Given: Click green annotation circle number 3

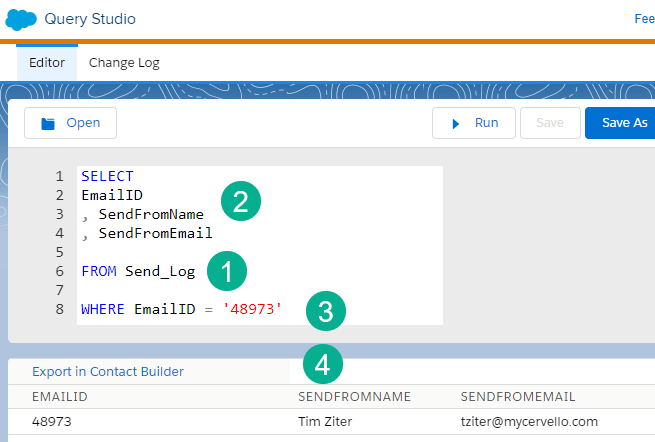Looking at the screenshot, I should (325, 310).
